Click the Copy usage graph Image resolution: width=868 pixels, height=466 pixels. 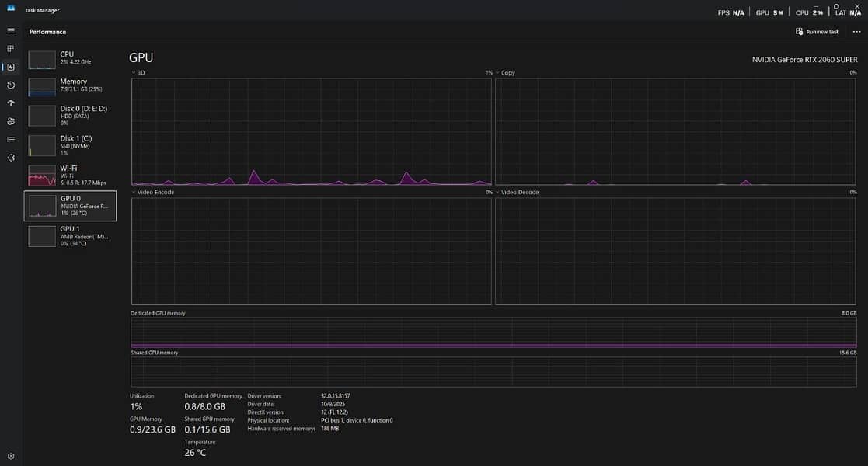tap(675, 132)
